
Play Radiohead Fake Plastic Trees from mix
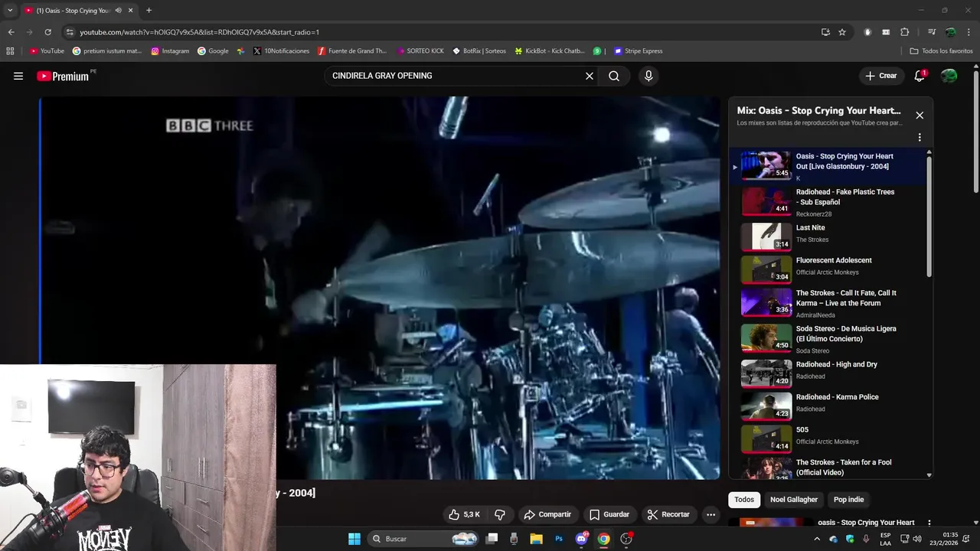coord(828,203)
